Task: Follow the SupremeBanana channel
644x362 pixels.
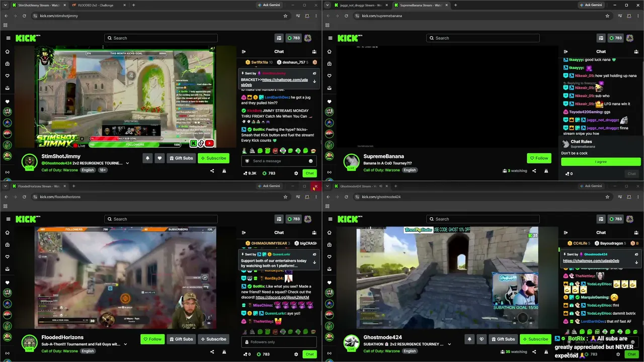Action: 539,158
